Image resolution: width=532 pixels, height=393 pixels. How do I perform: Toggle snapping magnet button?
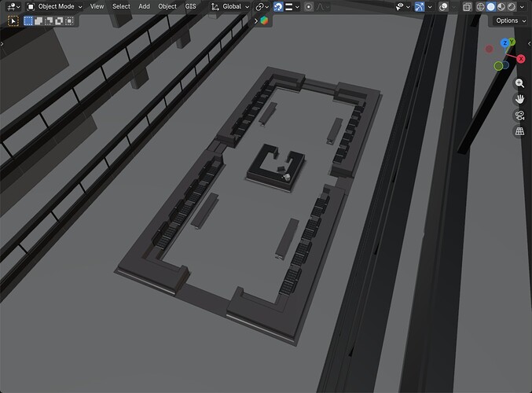(278, 6)
